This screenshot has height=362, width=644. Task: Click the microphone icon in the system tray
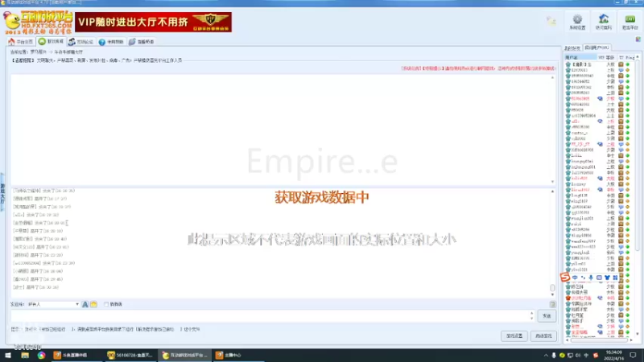(x=554, y=356)
